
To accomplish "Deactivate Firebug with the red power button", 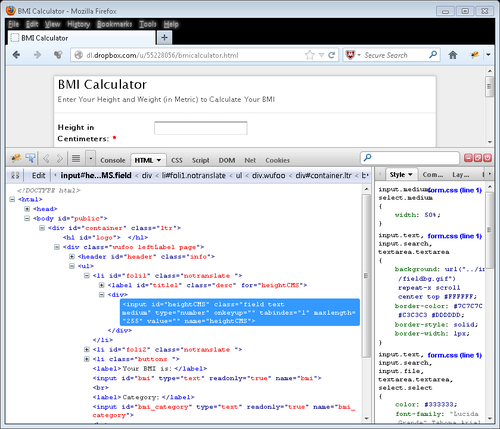I will point(487,158).
